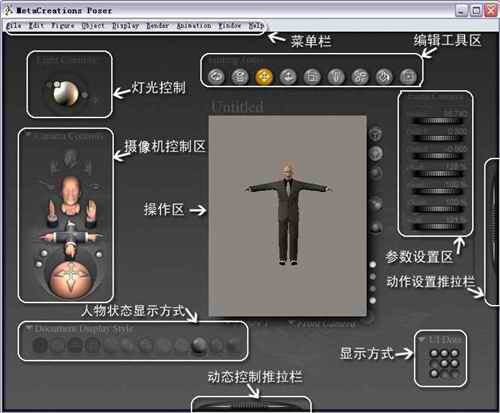Click fifth round button right of document
Viewport: 500px width, 413px height.
(x=376, y=228)
